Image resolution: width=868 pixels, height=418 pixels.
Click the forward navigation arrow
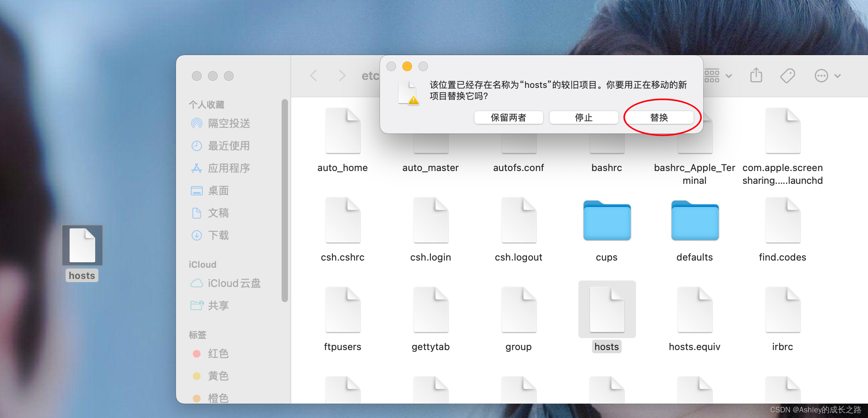click(342, 76)
